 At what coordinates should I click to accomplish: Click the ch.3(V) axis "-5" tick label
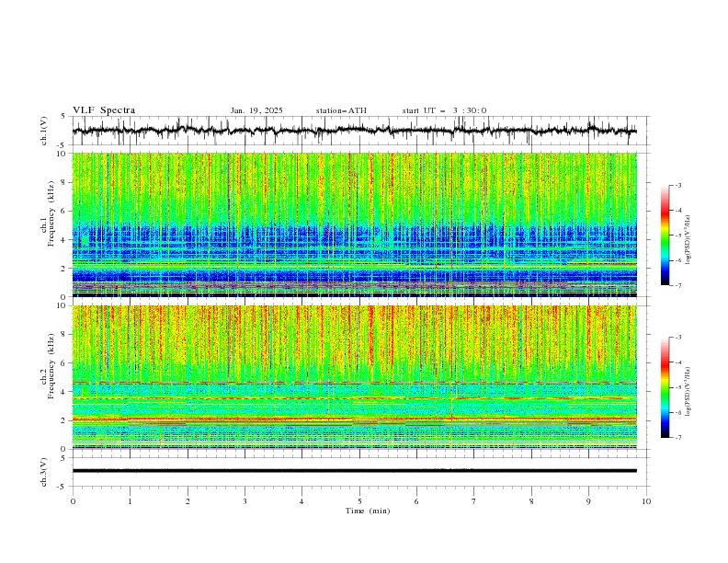coord(62,487)
